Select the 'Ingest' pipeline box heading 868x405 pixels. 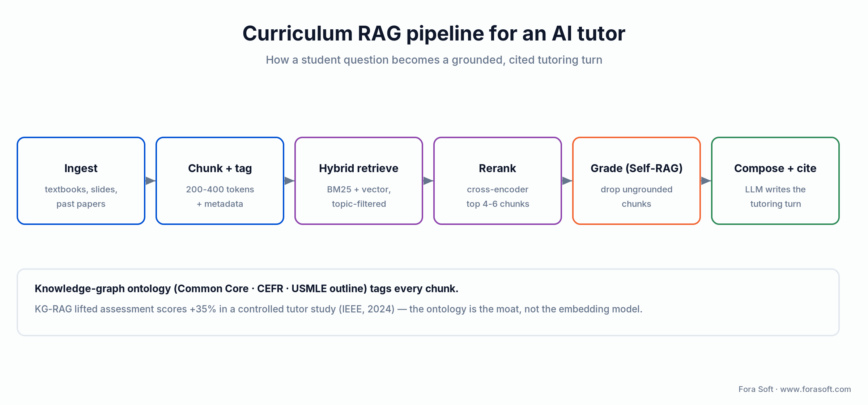tap(81, 168)
